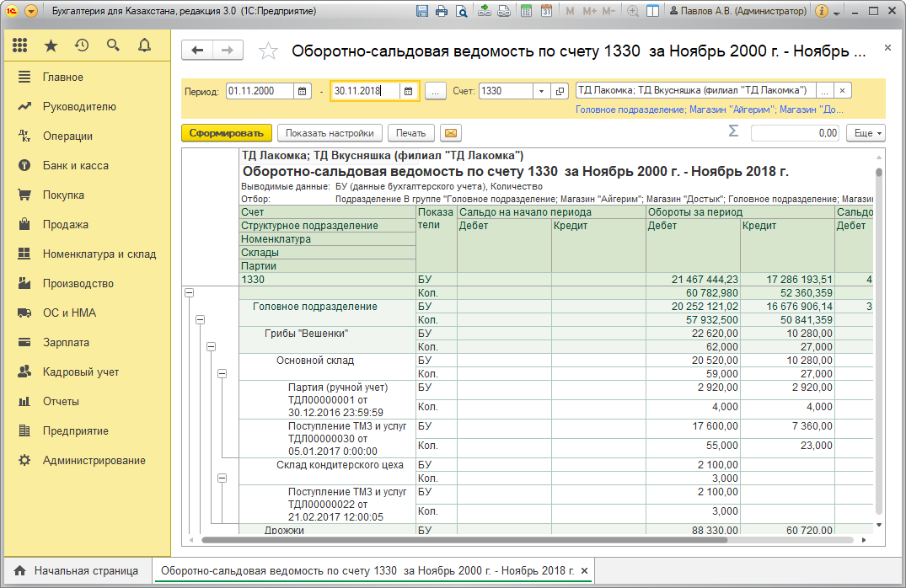Viewport: 906px width, 588px height.
Task: Send report by email envelope icon
Action: tap(452, 133)
